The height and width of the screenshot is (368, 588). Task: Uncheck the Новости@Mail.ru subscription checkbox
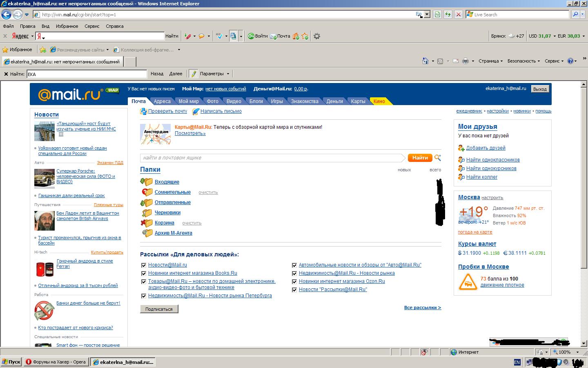144,265
